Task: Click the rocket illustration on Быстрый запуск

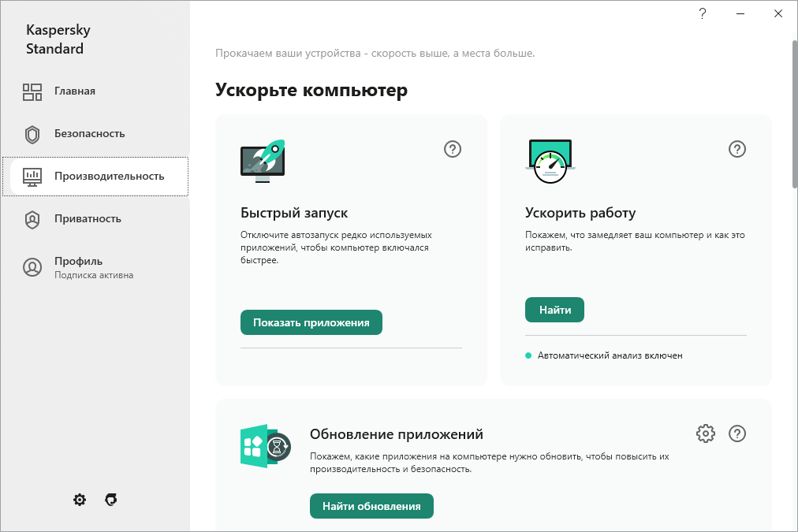Action: (262, 160)
